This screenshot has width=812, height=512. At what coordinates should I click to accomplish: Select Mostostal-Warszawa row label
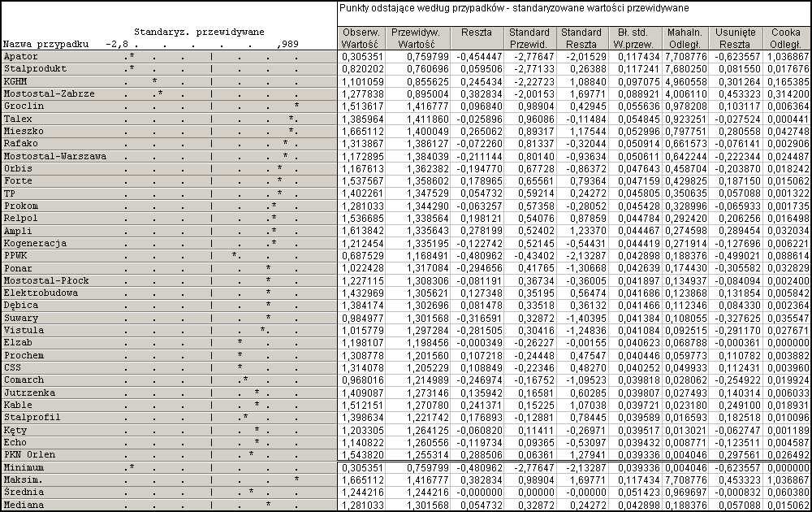(55, 156)
